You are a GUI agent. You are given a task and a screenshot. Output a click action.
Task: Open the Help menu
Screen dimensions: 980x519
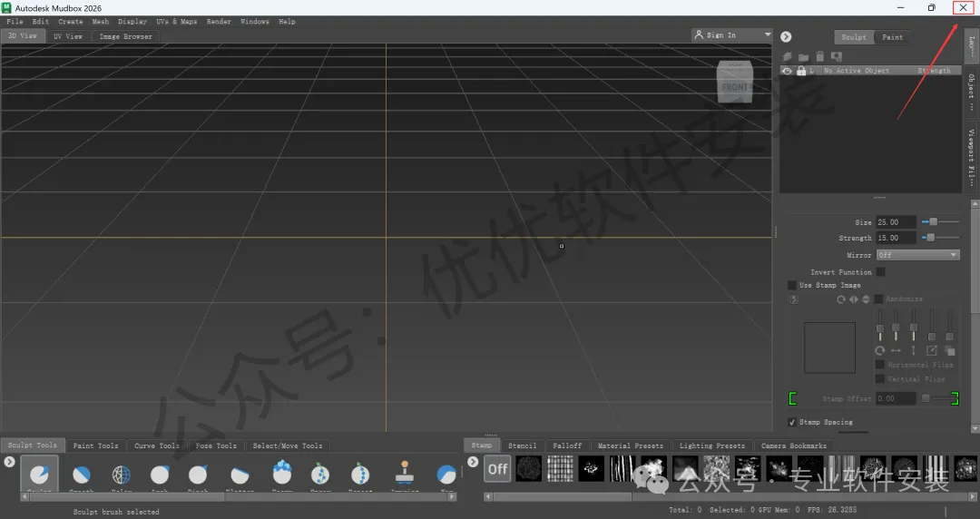point(287,21)
